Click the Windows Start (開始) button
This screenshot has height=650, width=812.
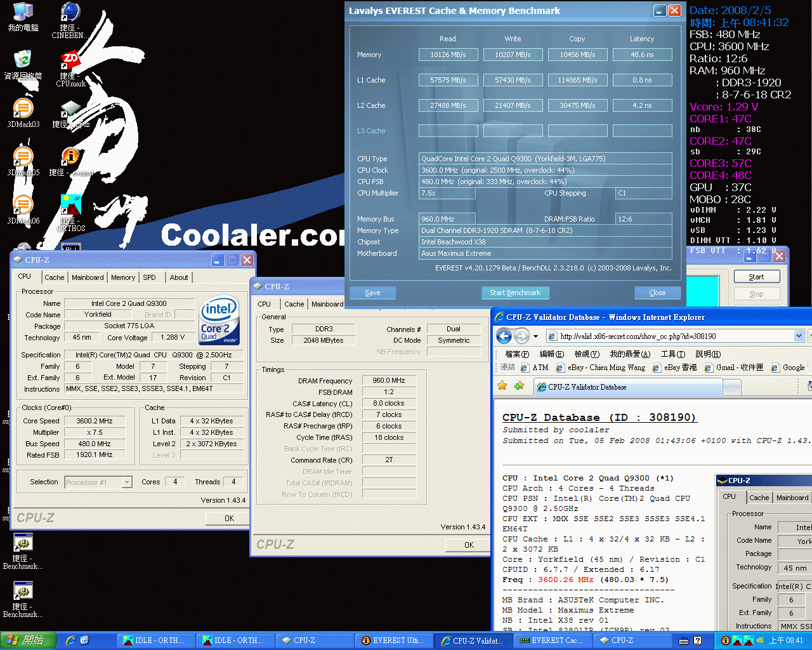click(28, 640)
